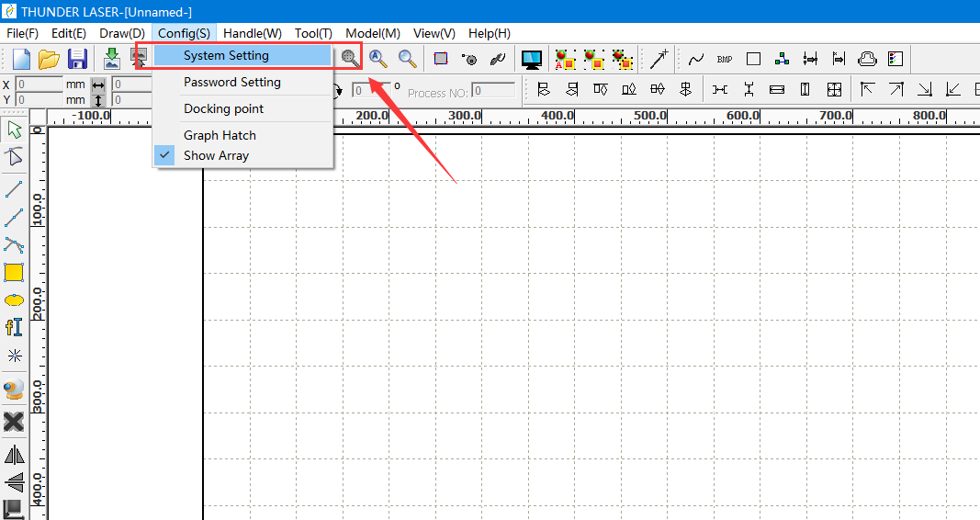Click the colored checklist toolbar icon
The width and height of the screenshot is (980, 520).
[896, 59]
